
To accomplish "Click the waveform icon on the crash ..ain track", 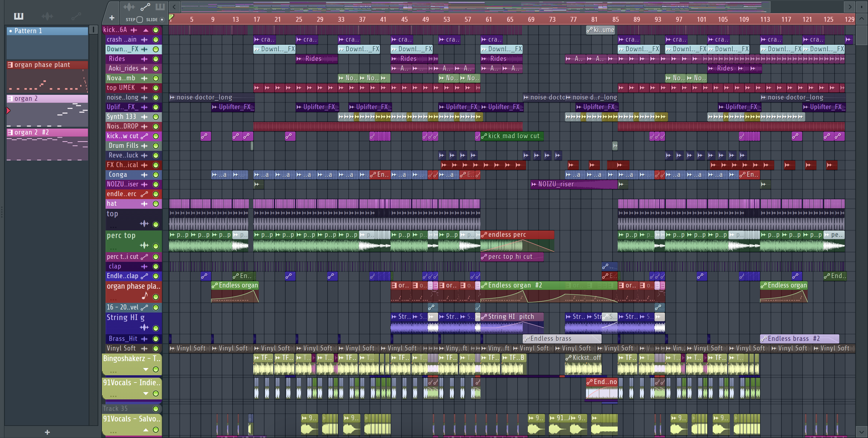I will [144, 40].
